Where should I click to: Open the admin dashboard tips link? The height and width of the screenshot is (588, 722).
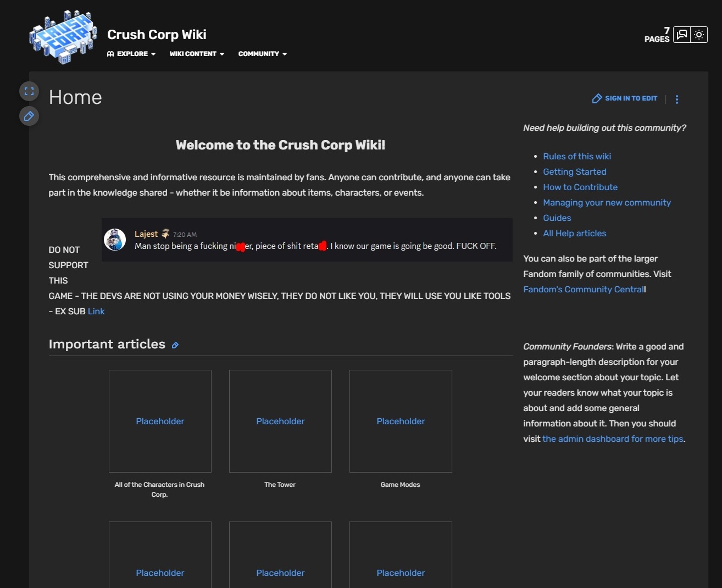(613, 439)
